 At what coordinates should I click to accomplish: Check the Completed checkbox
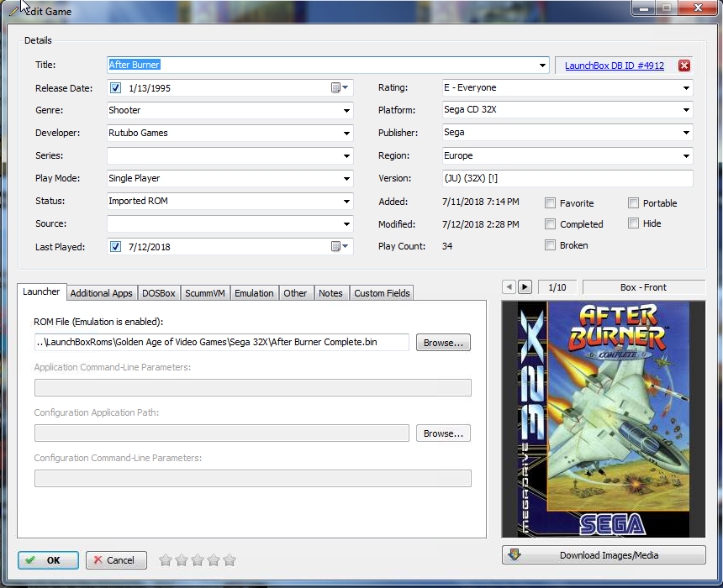coord(550,224)
